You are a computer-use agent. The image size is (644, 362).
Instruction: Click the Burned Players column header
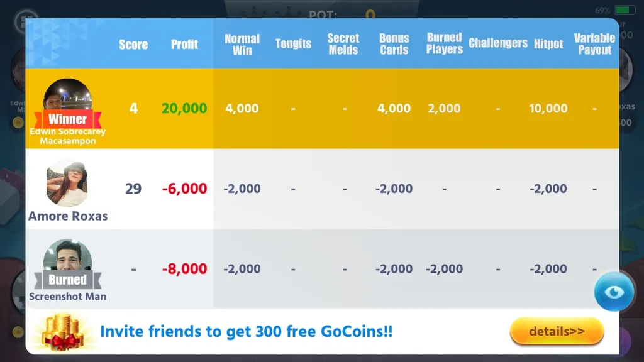coord(445,43)
